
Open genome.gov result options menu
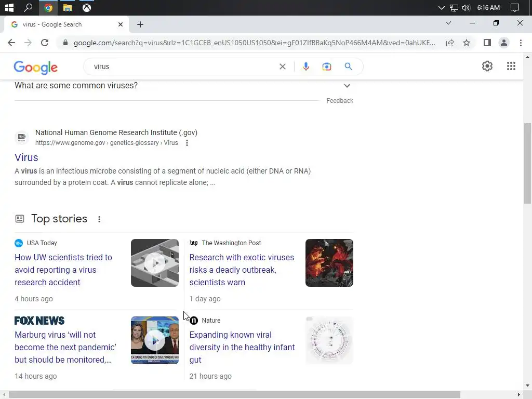click(x=187, y=143)
